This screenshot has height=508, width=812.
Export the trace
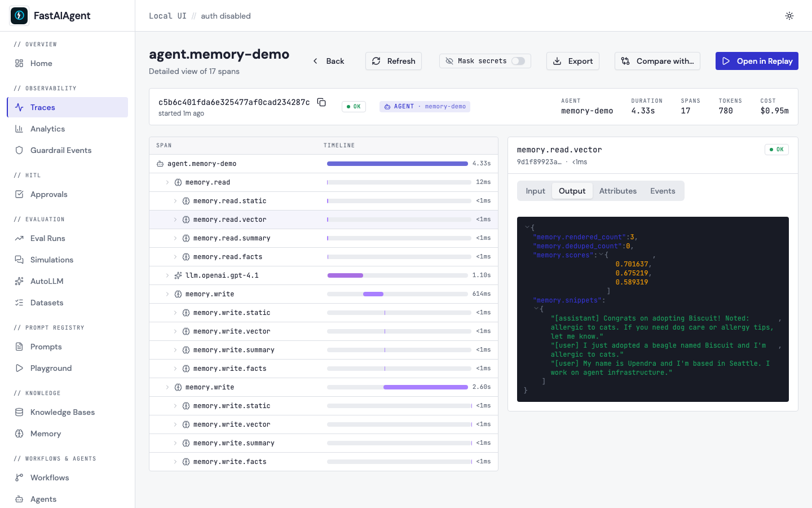pyautogui.click(x=573, y=61)
